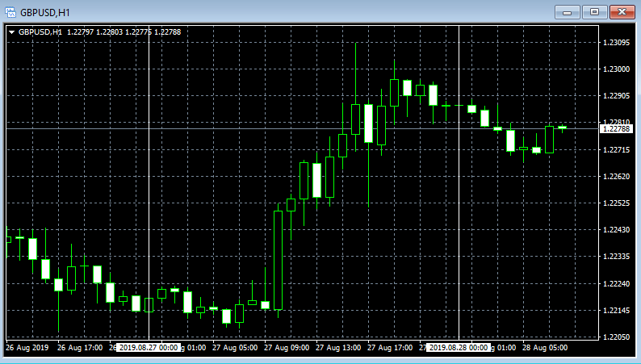The height and width of the screenshot is (364, 641).
Task: Click the 1.23095 price scale label
Action: pos(616,43)
